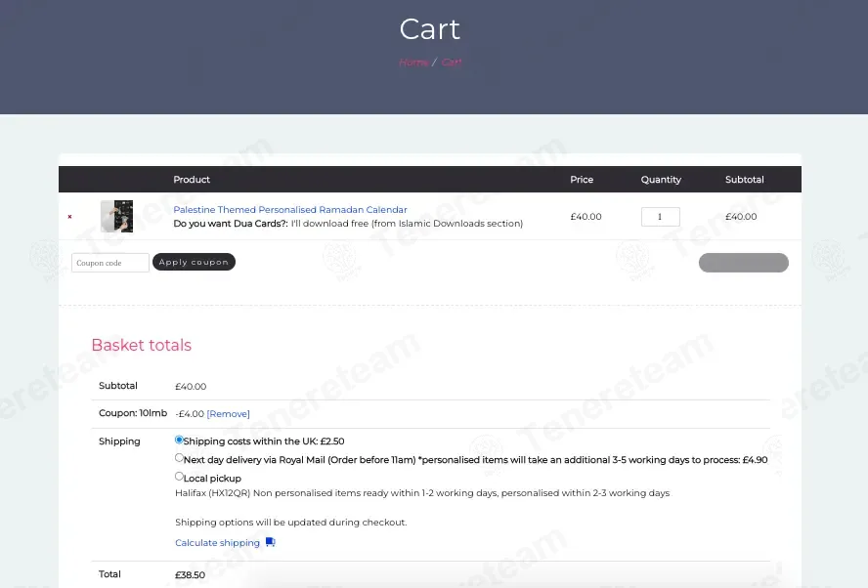Click the Dua Cards option text
This screenshot has width=868, height=588.
(348, 224)
